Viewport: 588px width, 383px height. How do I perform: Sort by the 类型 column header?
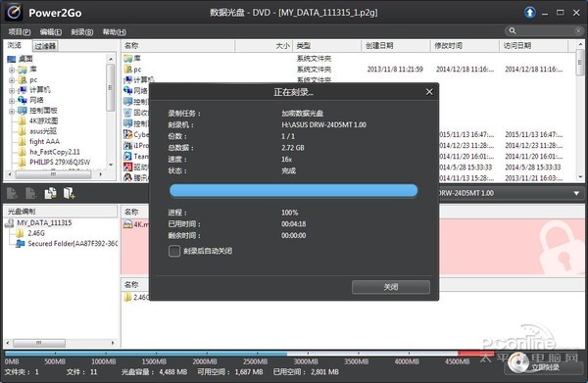point(326,46)
